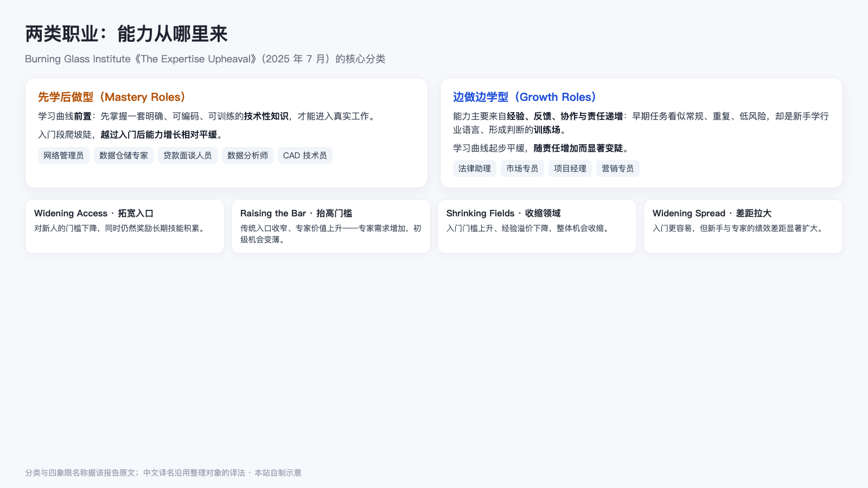This screenshot has width=868, height=488.
Task: Click the Shrinking Fields · 收缩领域 card title
Action: click(x=503, y=214)
